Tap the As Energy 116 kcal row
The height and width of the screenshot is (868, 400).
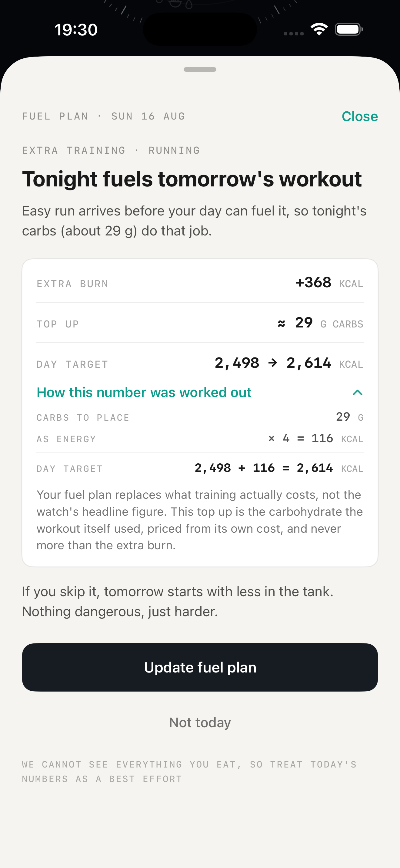click(200, 439)
